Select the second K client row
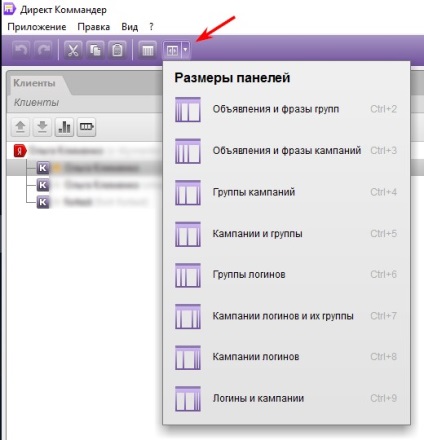The width and height of the screenshot is (424, 440). [x=85, y=185]
